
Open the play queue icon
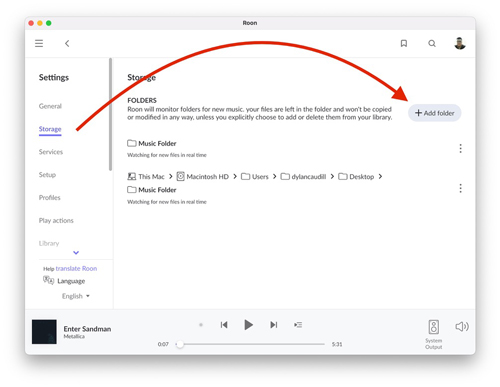point(298,325)
